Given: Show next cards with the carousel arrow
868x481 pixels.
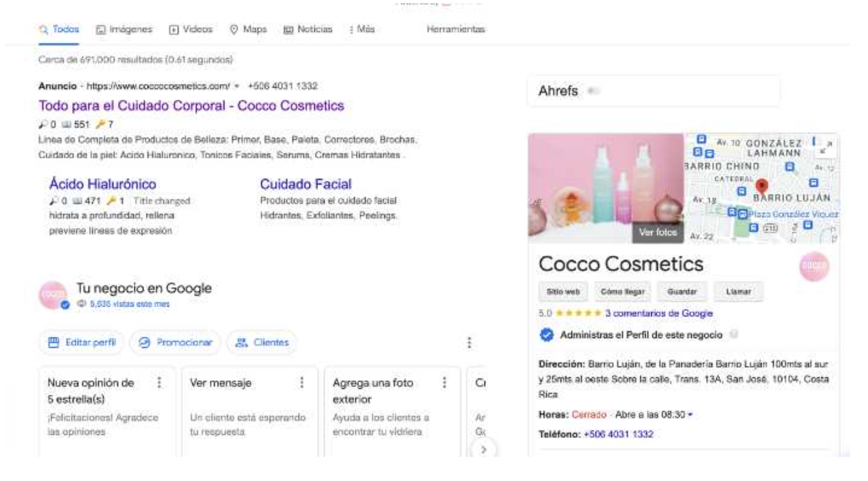Looking at the screenshot, I should (x=483, y=450).
